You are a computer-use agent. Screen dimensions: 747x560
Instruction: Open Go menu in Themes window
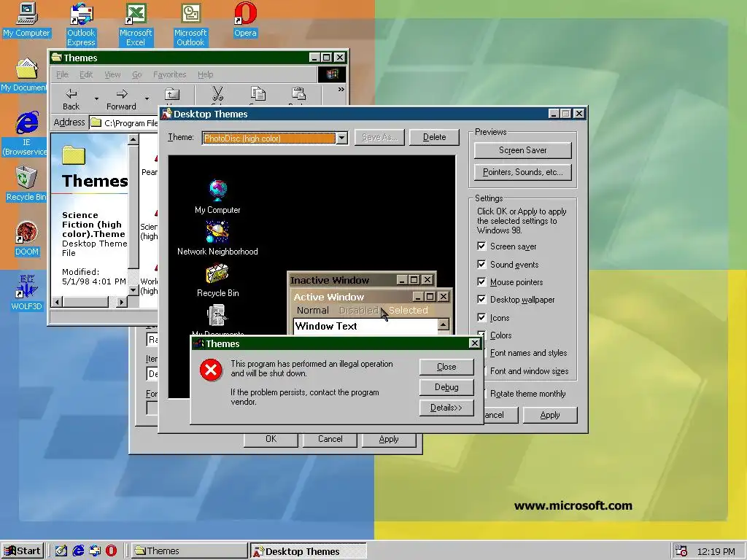[136, 74]
